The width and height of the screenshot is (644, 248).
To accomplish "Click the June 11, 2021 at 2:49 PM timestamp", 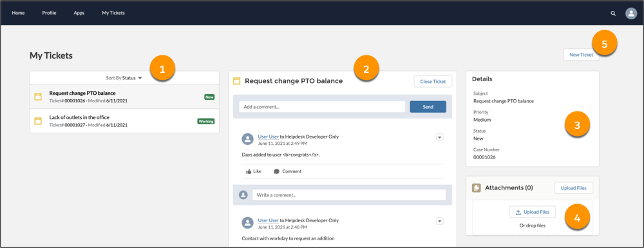I will click(x=283, y=144).
